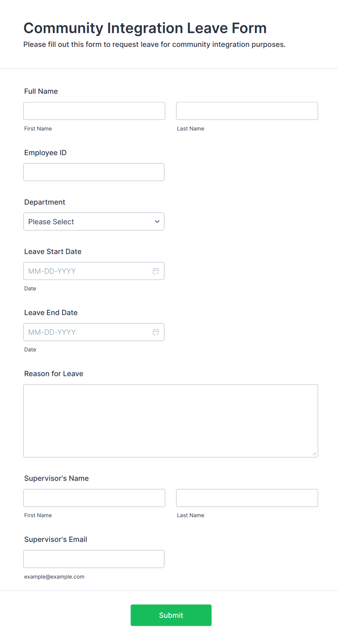Click the Leave End Date text field
Image resolution: width=338 pixels, height=644 pixels.
click(x=94, y=332)
